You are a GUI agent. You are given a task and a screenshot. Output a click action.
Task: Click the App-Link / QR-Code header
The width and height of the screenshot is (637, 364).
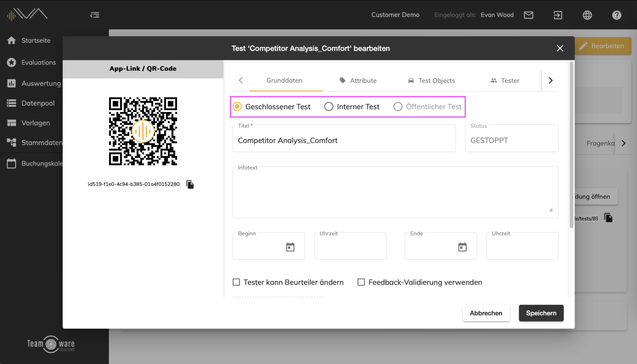(x=143, y=69)
